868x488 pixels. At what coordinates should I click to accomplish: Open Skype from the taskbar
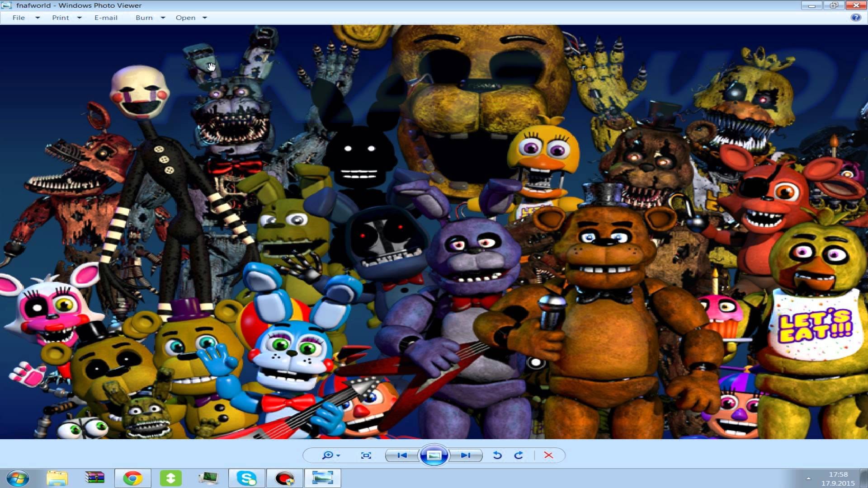pyautogui.click(x=247, y=478)
